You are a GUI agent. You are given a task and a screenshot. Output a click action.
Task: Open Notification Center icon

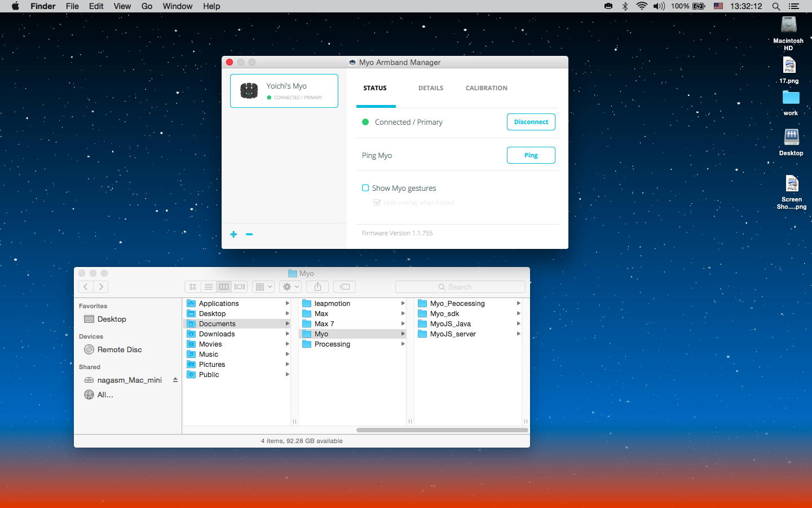(794, 6)
